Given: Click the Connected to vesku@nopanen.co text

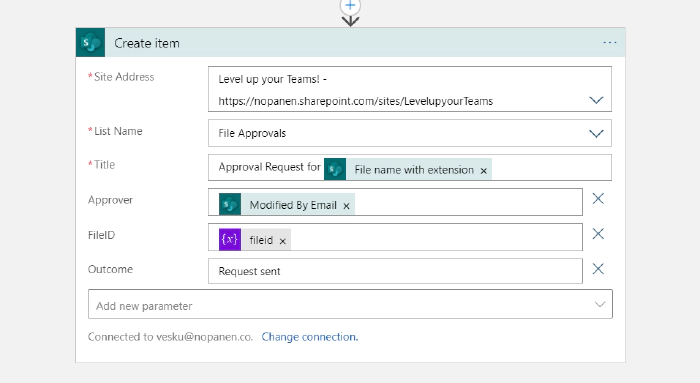Looking at the screenshot, I should (170, 337).
